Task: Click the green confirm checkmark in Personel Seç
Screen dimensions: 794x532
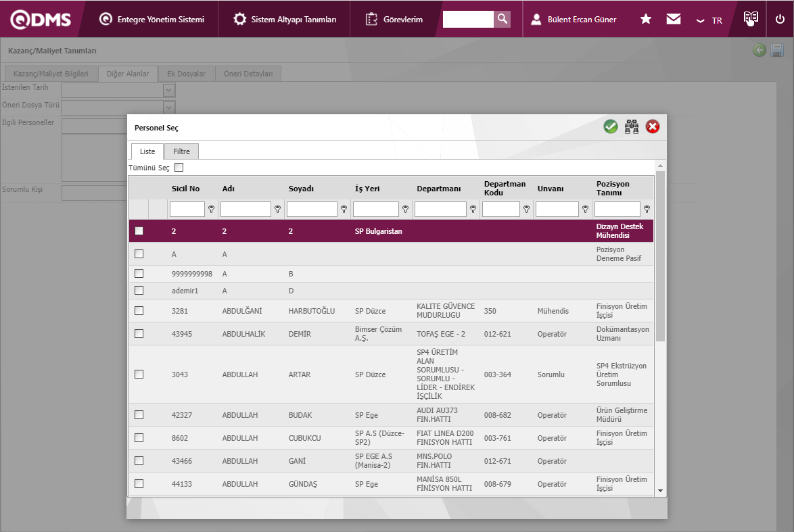Action: click(611, 126)
